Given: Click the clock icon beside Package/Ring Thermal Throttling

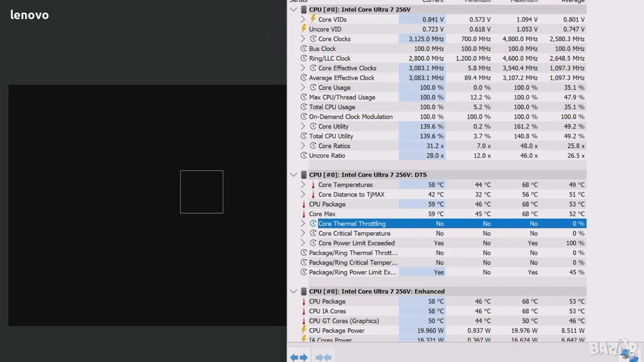Looking at the screenshot, I should 304,253.
